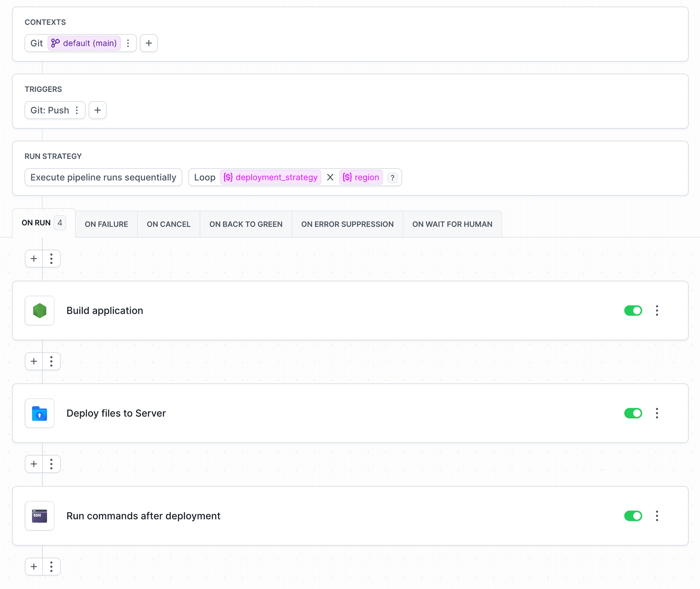
Task: Open the options menu on Git: Push trigger
Action: point(77,110)
